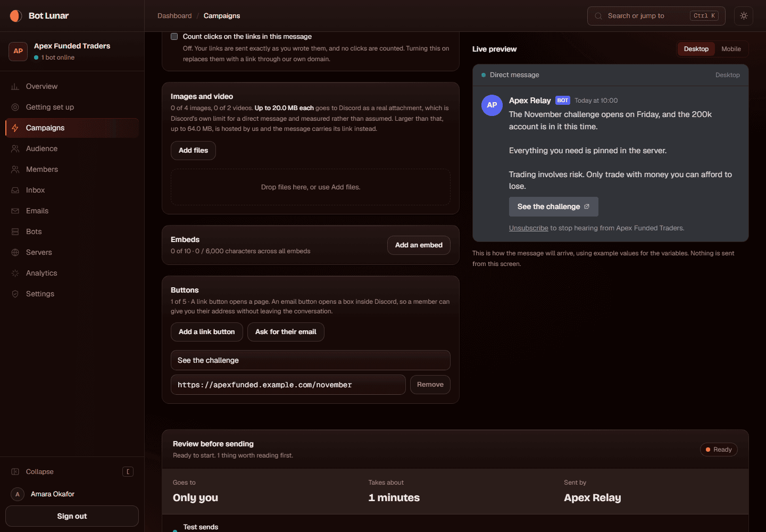Click the Bots icon in sidebar
The image size is (766, 532).
coord(15,231)
